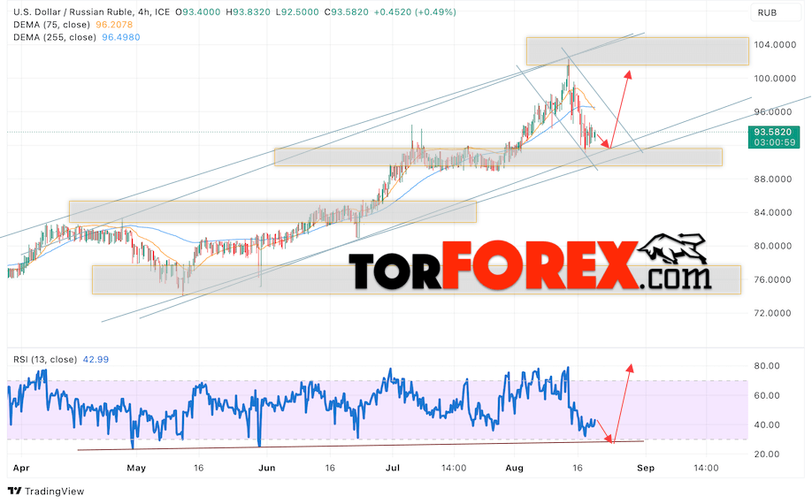This screenshot has height=504, width=812.
Task: Click the Sep date label on time axis
Action: pos(645,468)
